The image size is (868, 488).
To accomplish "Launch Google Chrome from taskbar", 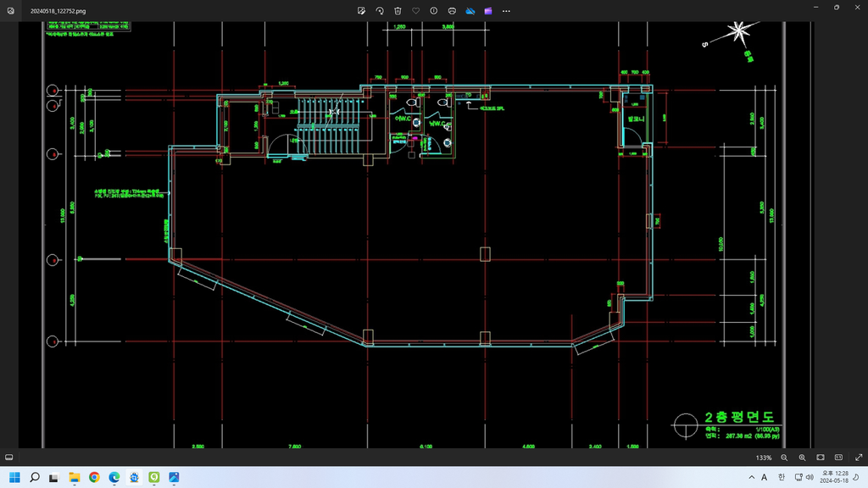I will [94, 477].
